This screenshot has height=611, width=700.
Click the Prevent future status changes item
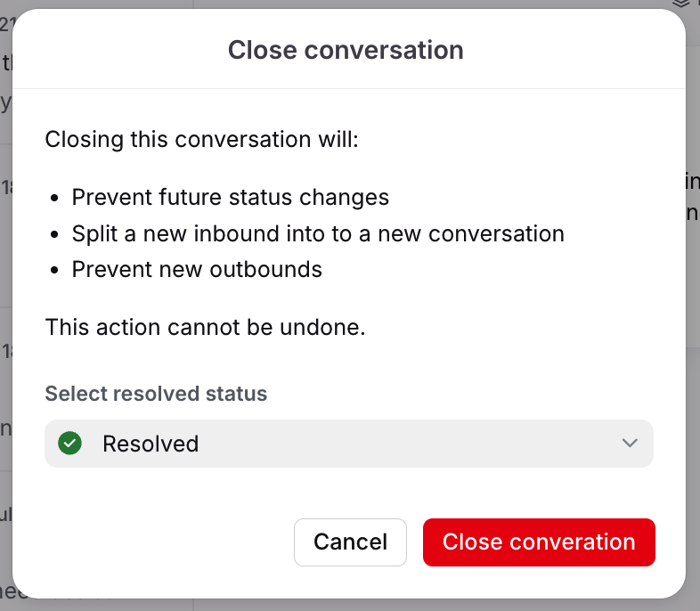231,197
